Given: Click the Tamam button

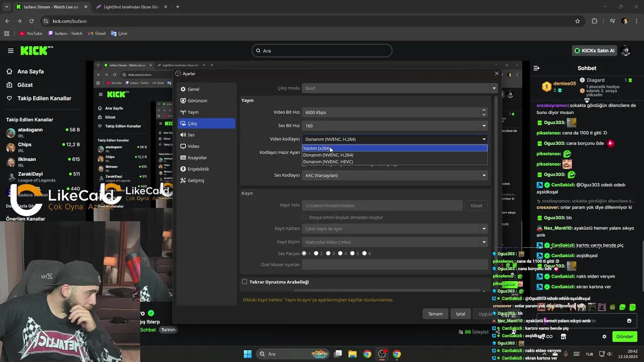Looking at the screenshot, I should pyautogui.click(x=435, y=314).
